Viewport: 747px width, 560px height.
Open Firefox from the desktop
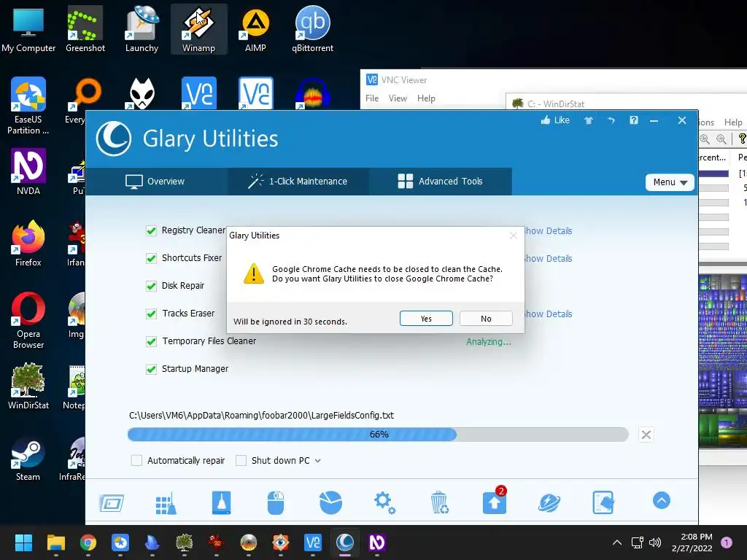(x=28, y=244)
